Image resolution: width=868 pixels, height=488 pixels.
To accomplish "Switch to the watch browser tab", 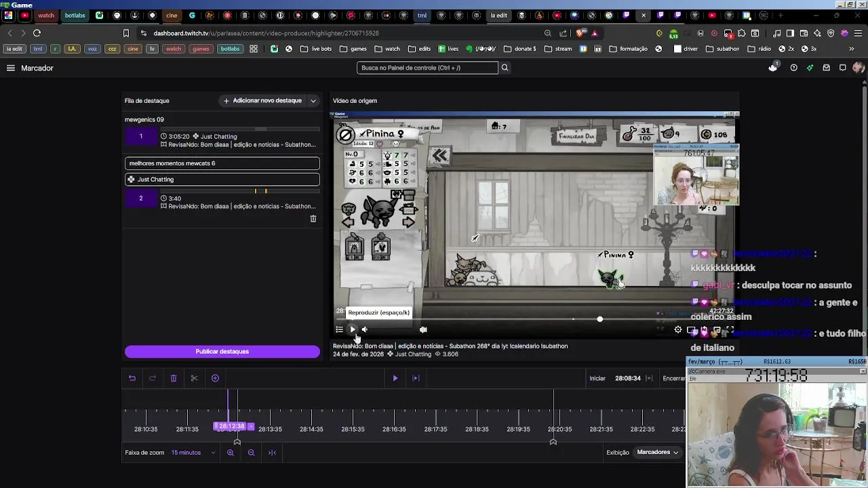I will tap(46, 15).
